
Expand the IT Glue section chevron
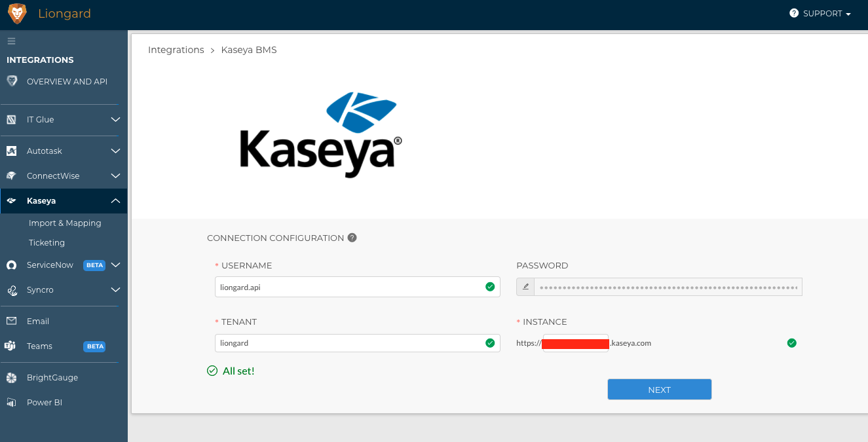[x=115, y=120]
